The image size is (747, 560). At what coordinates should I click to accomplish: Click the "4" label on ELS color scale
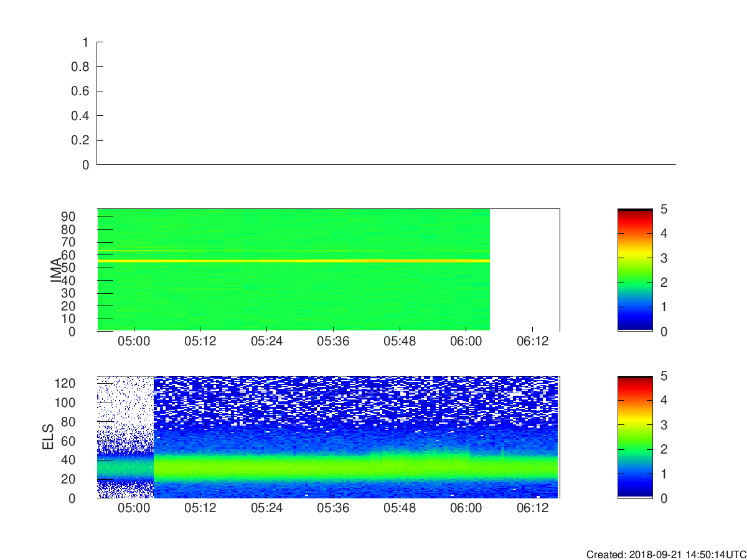(663, 400)
